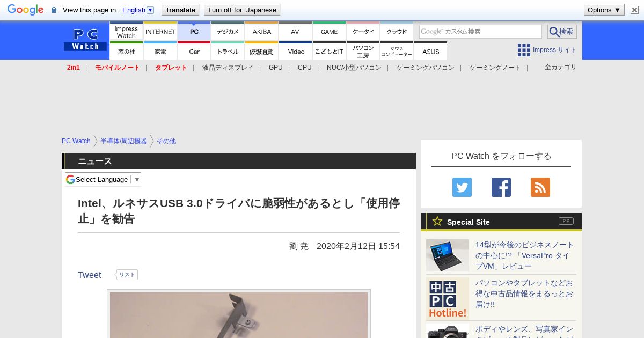Open the VersaPro タイプVM review link
This screenshot has width=644, height=338.
[524, 255]
